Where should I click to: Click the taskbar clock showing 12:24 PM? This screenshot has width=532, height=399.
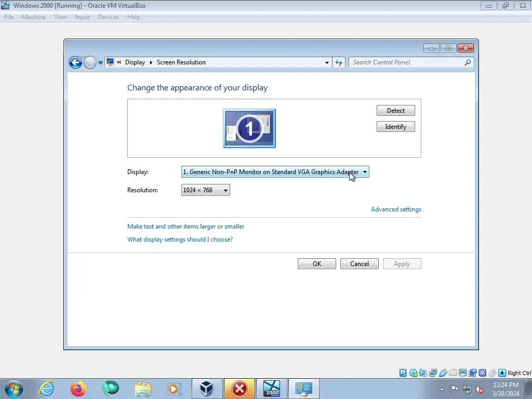[x=505, y=389]
